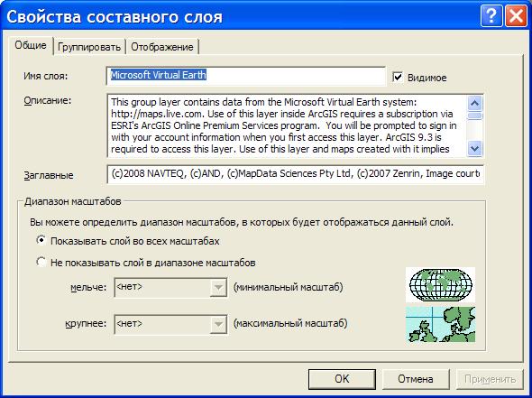Open the крупнее maximum scale dropdown
The height and width of the screenshot is (398, 532).
pyautogui.click(x=218, y=325)
